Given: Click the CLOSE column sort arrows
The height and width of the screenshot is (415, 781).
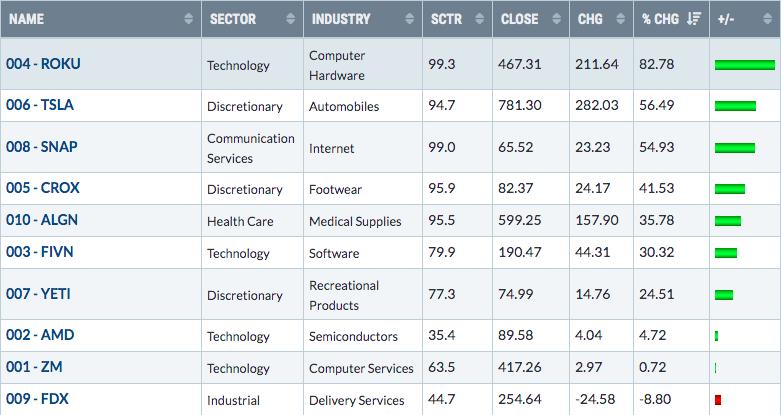Looking at the screenshot, I should coord(557,19).
